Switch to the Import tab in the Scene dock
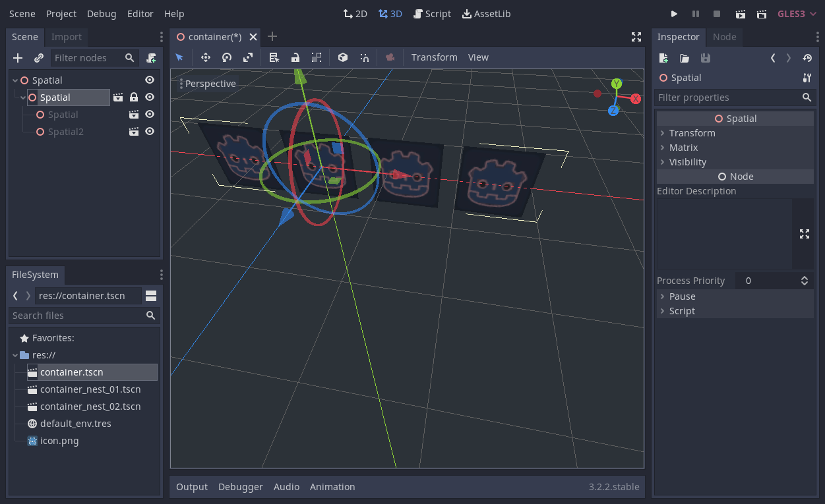Screen dimensions: 825x504 [66, 37]
